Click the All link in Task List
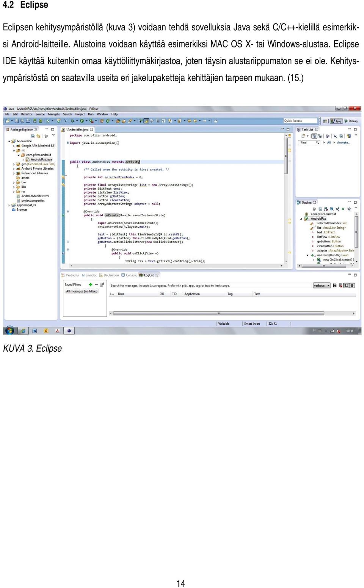 pos(329,143)
